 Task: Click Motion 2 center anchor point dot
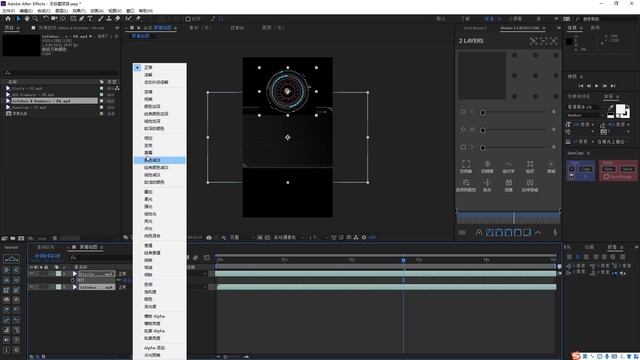pos(535,76)
